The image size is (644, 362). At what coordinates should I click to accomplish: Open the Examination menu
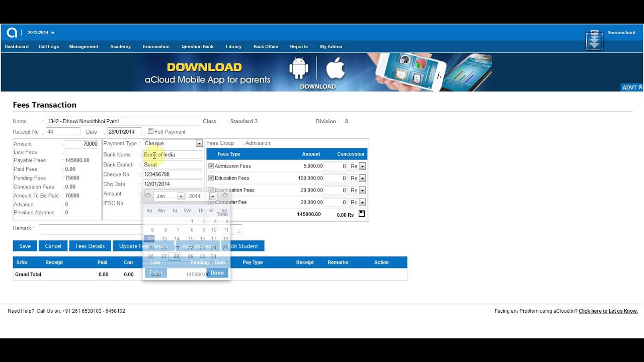[x=156, y=47]
